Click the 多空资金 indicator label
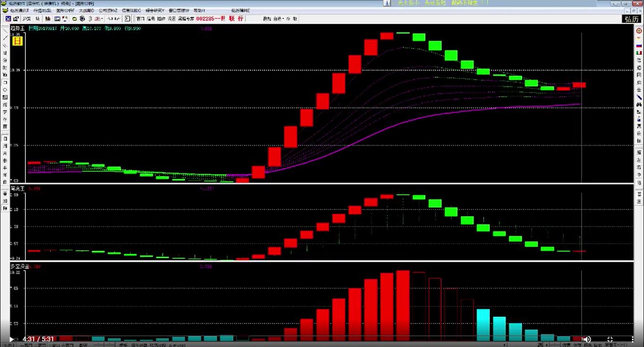This screenshot has height=347, width=644. [19, 266]
